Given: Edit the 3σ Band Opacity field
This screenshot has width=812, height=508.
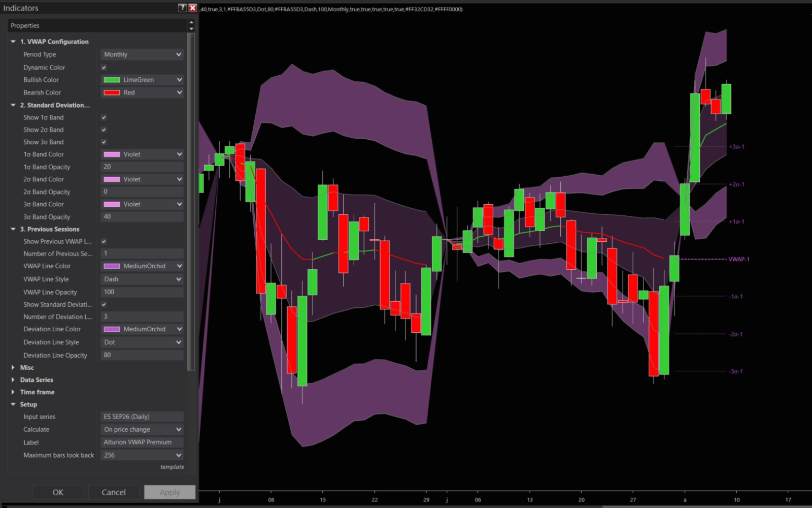Looking at the screenshot, I should 142,216.
